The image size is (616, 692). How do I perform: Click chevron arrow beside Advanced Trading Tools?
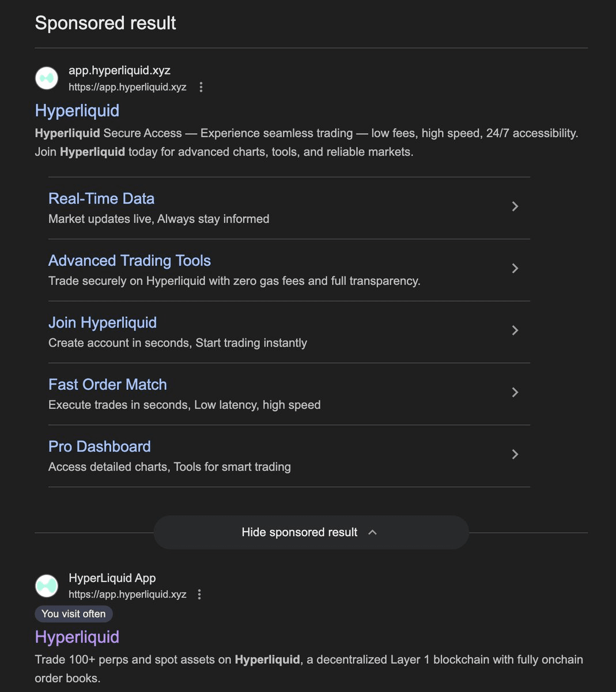tap(515, 269)
